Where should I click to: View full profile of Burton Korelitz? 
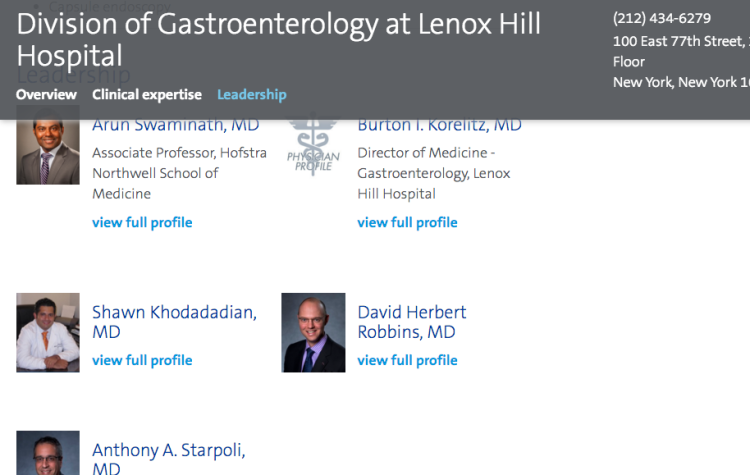[407, 222]
